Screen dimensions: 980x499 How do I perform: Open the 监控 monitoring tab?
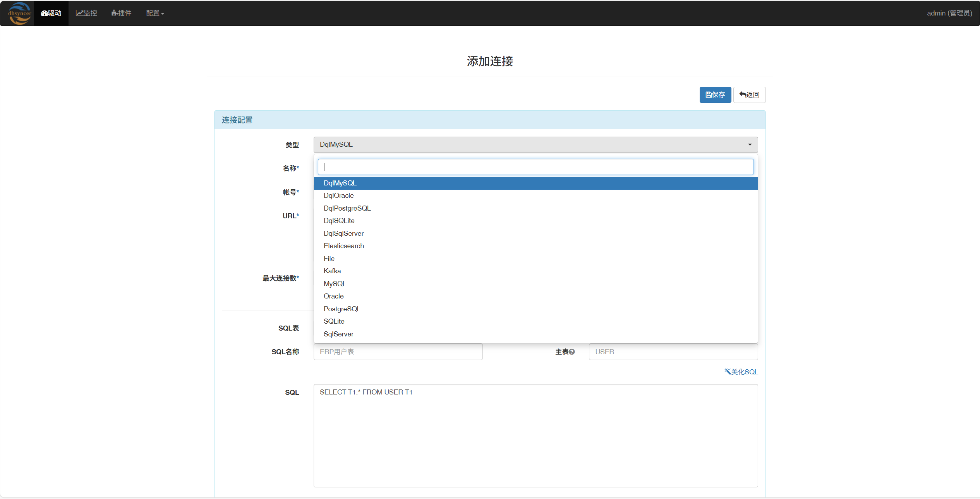86,13
